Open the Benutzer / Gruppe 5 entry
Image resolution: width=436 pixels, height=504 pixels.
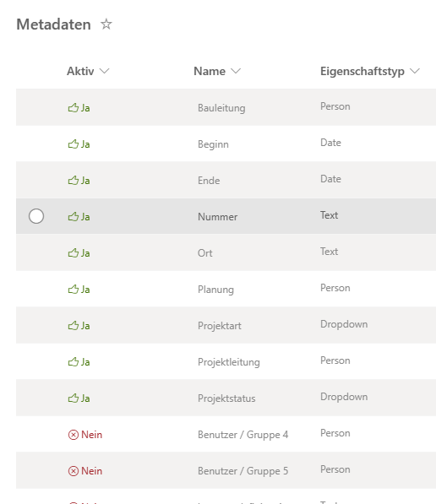click(x=243, y=471)
